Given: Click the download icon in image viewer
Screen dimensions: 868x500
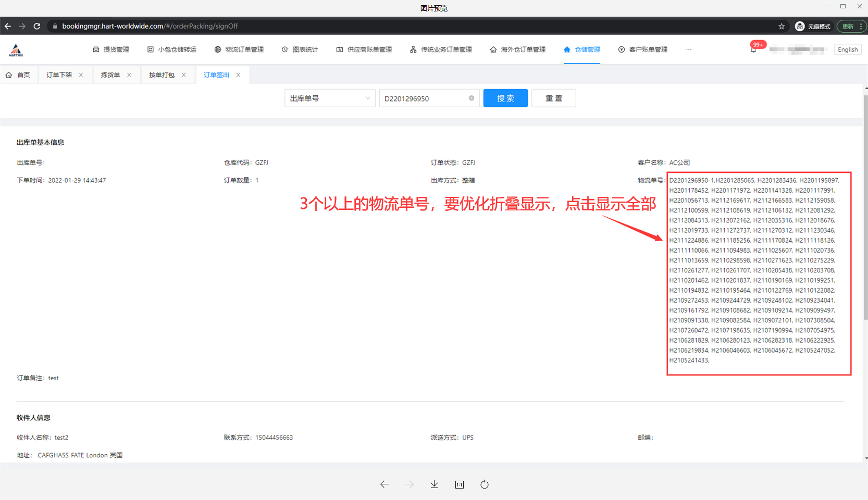Looking at the screenshot, I should pos(435,484).
